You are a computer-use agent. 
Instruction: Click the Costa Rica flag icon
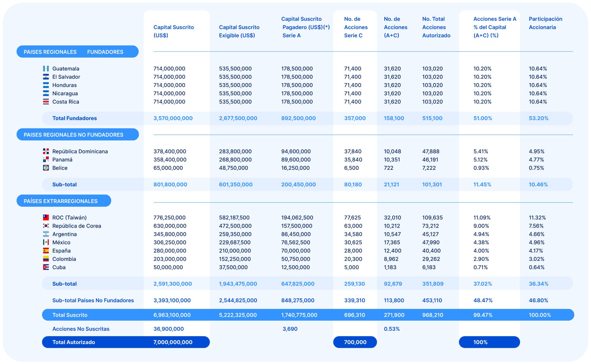pos(46,102)
